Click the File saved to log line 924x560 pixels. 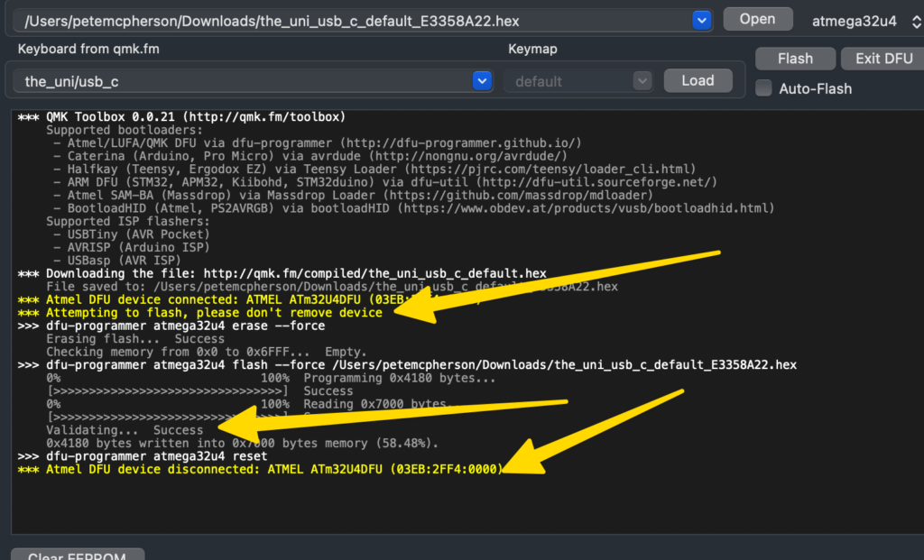[x=332, y=286]
